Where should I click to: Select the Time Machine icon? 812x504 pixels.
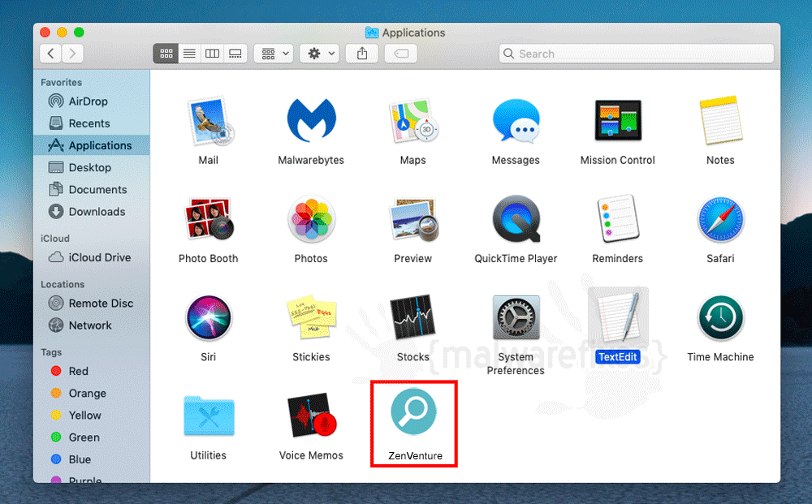pyautogui.click(x=720, y=317)
